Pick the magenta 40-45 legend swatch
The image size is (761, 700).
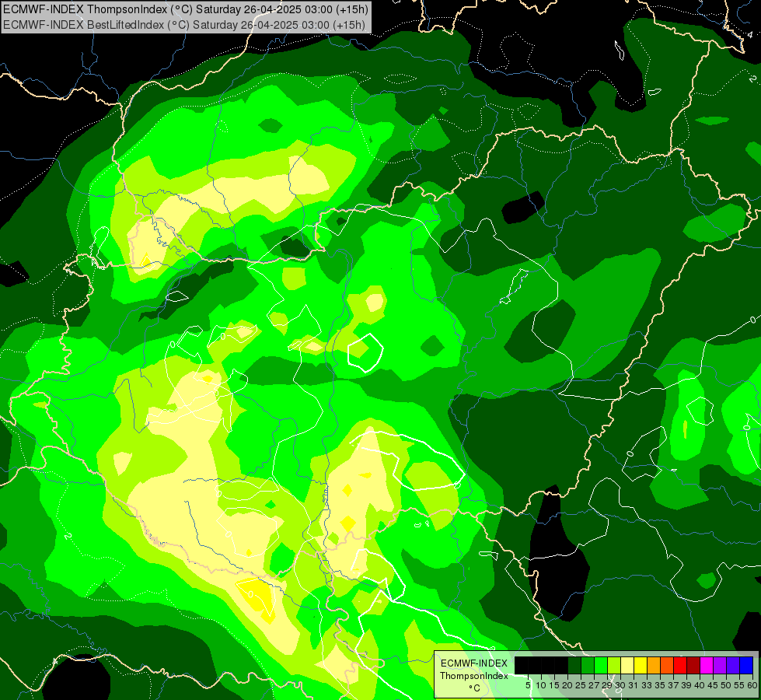click(x=707, y=666)
